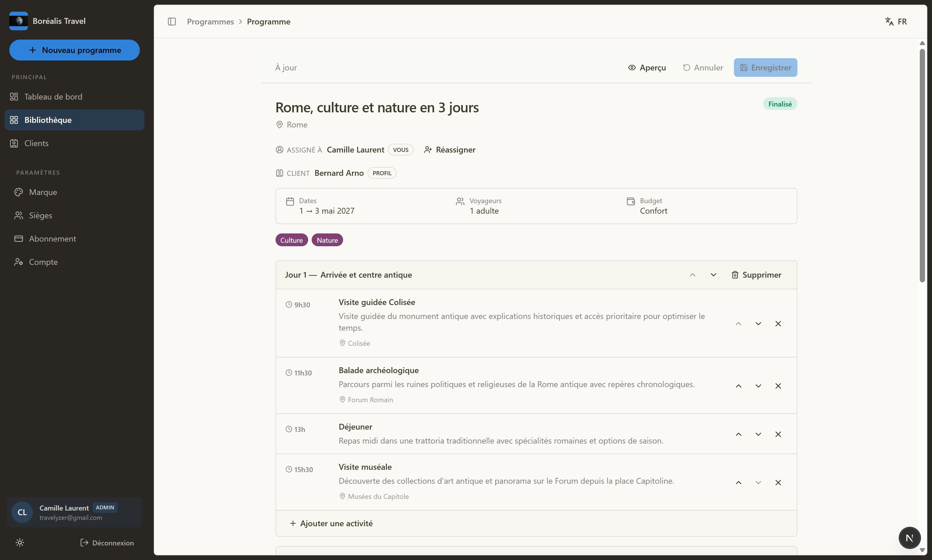Open Bibliothèque in the sidebar

coord(74,120)
